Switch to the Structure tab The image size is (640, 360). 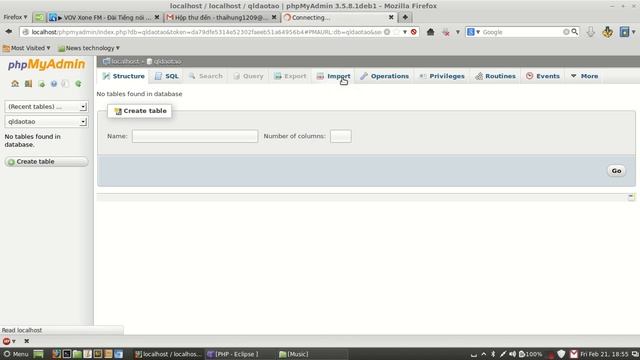coord(124,76)
